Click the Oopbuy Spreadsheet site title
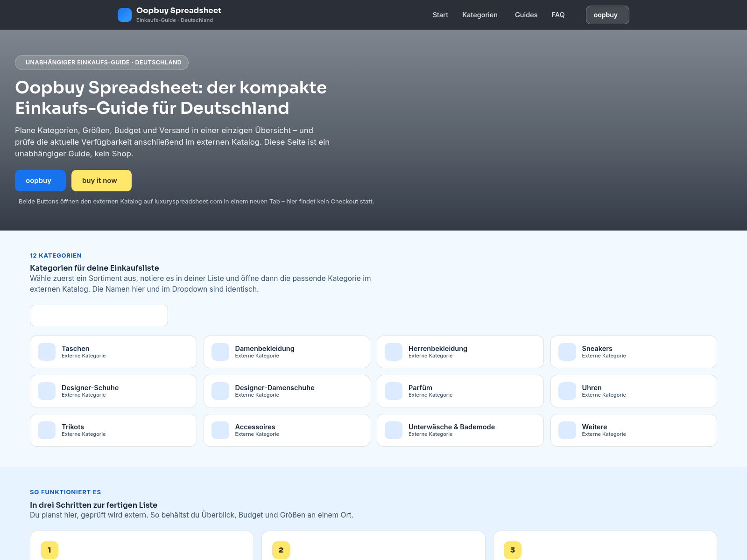This screenshot has height=560, width=747. click(x=179, y=10)
